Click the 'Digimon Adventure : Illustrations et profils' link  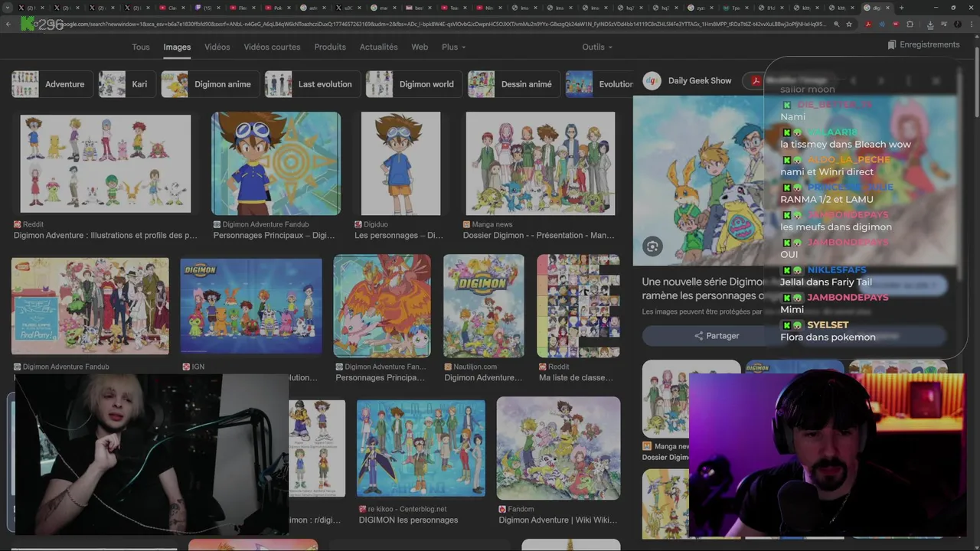coord(106,236)
